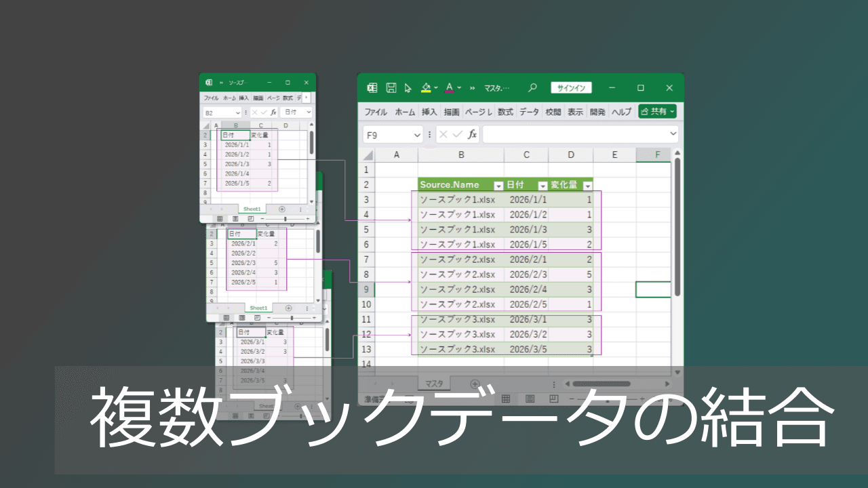This screenshot has height=488, width=868.
Task: Click the Save icon in the マスタ window
Action: 391,88
